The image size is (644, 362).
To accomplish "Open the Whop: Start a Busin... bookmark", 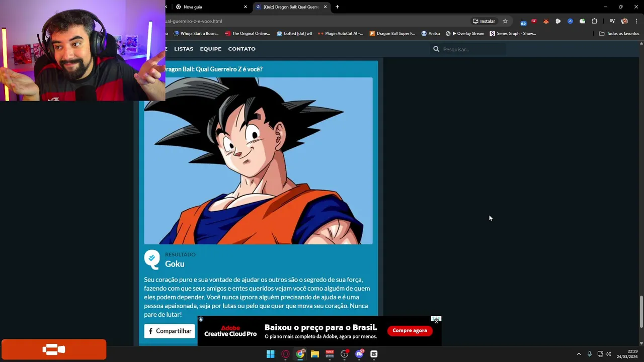I will [x=196, y=33].
